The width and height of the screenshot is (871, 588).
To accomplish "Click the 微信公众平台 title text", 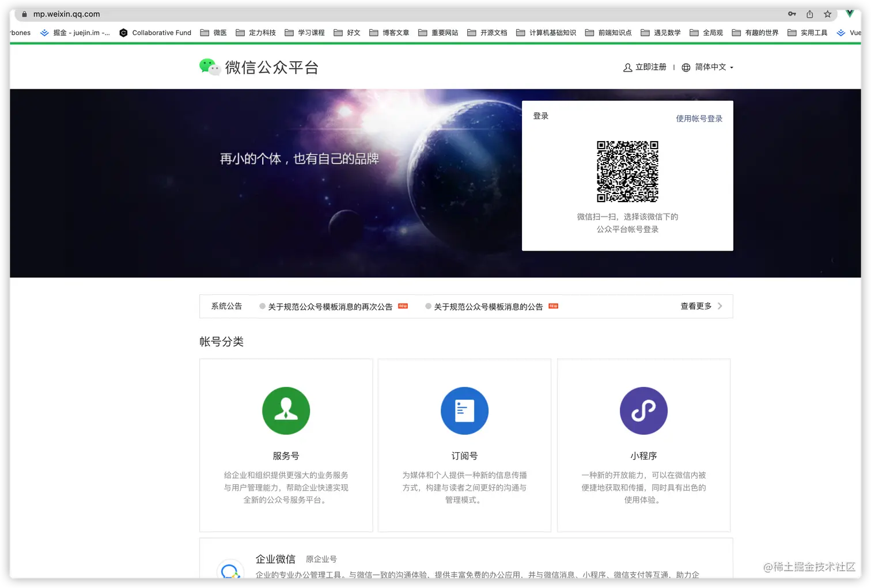I will (271, 67).
